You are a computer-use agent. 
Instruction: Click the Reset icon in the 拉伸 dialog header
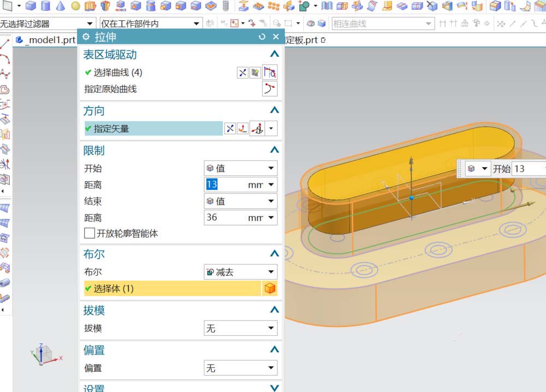[x=263, y=37]
